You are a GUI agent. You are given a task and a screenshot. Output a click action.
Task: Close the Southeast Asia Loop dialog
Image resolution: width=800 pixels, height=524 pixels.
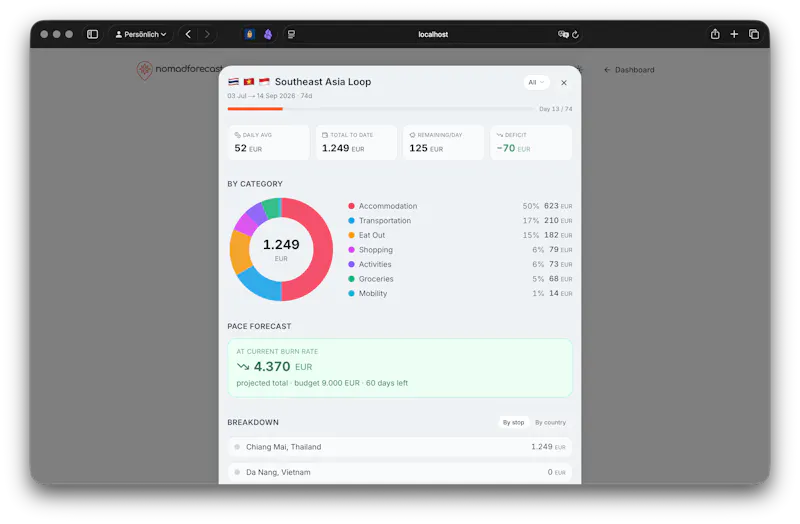[x=564, y=83]
